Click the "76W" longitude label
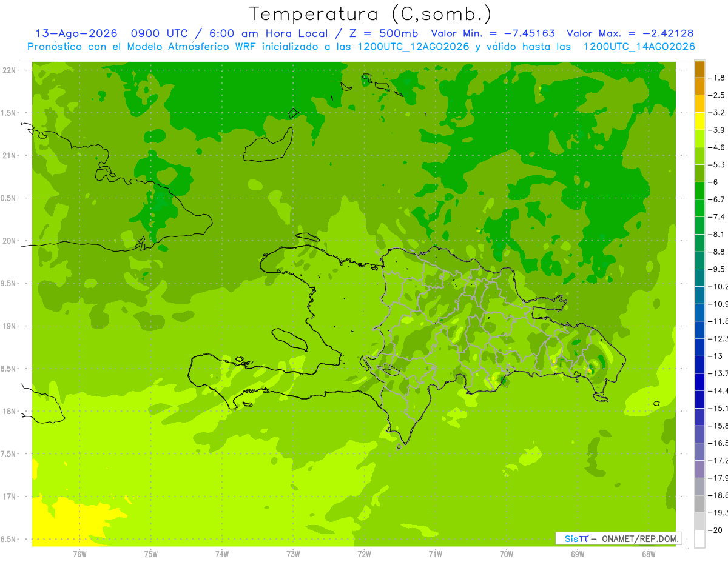Screen dimensions: 728x562 pyautogui.click(x=79, y=554)
